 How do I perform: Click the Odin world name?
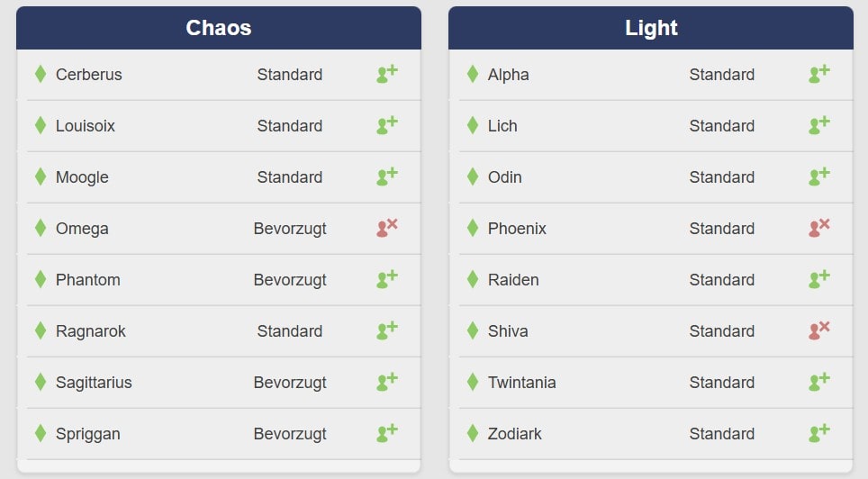tap(505, 177)
